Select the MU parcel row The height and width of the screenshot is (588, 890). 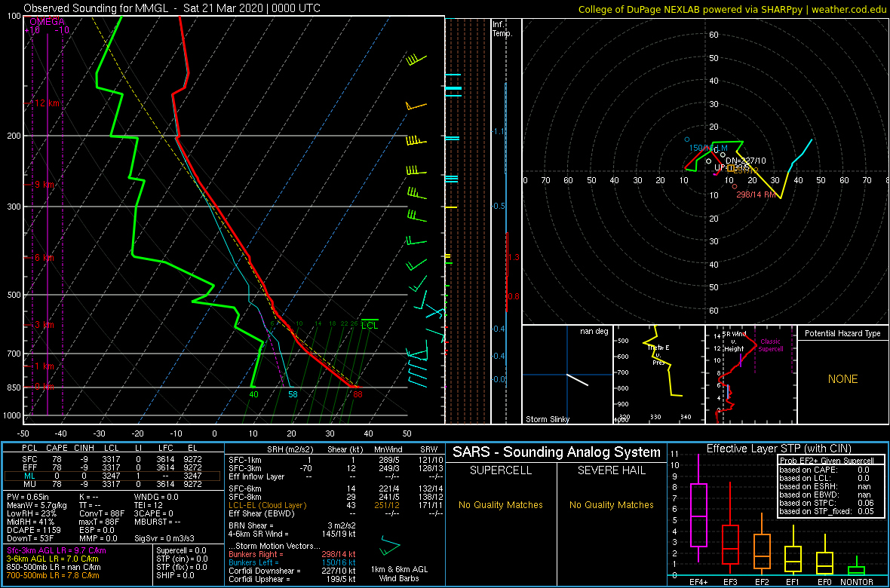pos(112,485)
